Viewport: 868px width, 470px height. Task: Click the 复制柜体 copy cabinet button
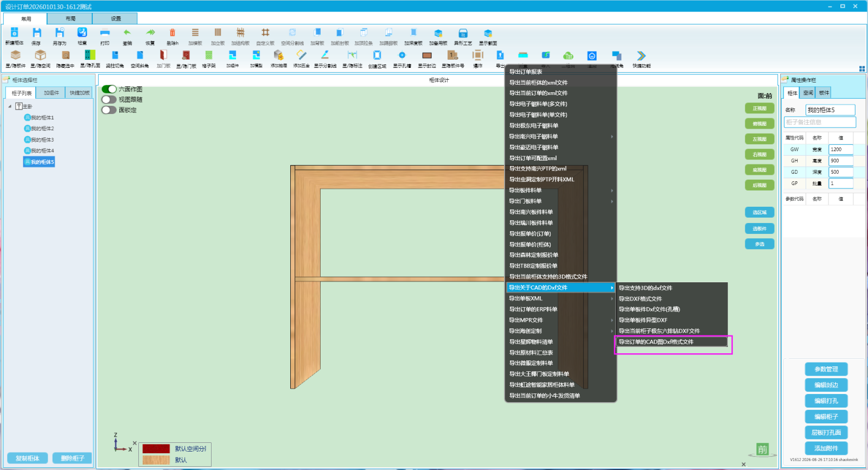(27, 458)
